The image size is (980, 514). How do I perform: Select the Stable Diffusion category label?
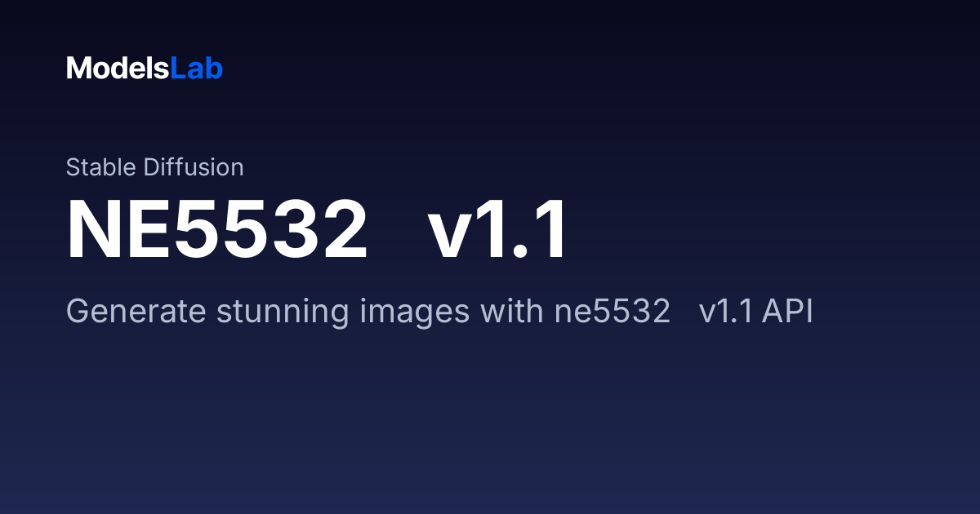click(155, 167)
